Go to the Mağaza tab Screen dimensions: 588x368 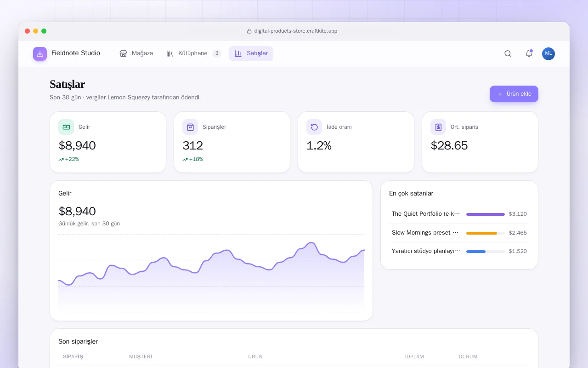(136, 53)
